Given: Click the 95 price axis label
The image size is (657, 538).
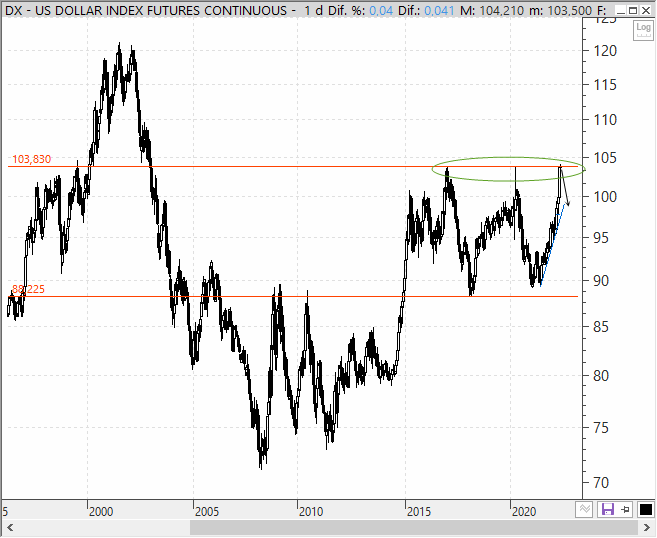Looking at the screenshot, I should [600, 238].
